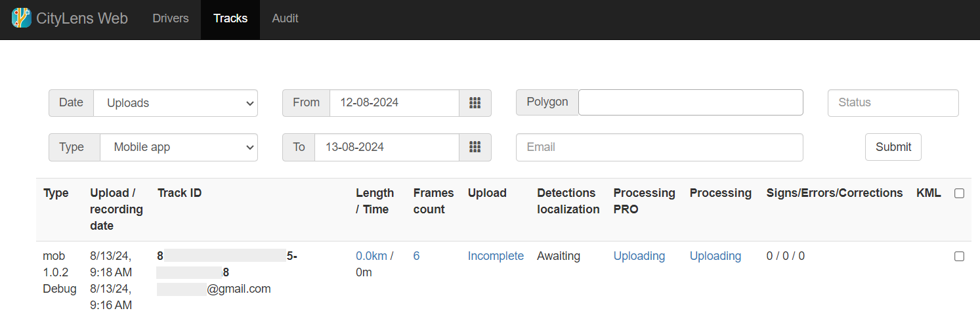Click the Processing PRO Uploading link
Viewport: 980px width, 317px height.
[639, 256]
